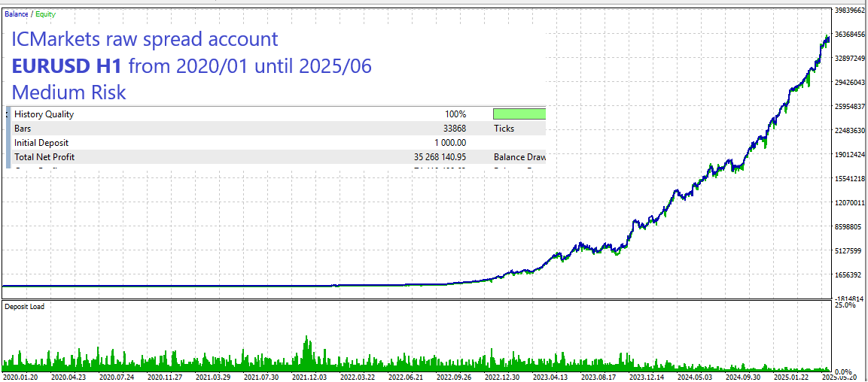The width and height of the screenshot is (868, 382).
Task: Click the Balance legend label
Action: (x=15, y=14)
